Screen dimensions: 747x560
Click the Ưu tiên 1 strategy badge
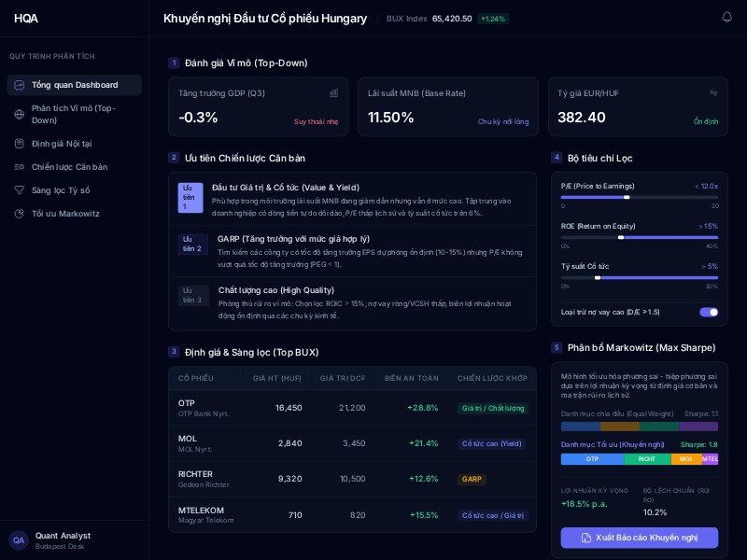tap(190, 197)
